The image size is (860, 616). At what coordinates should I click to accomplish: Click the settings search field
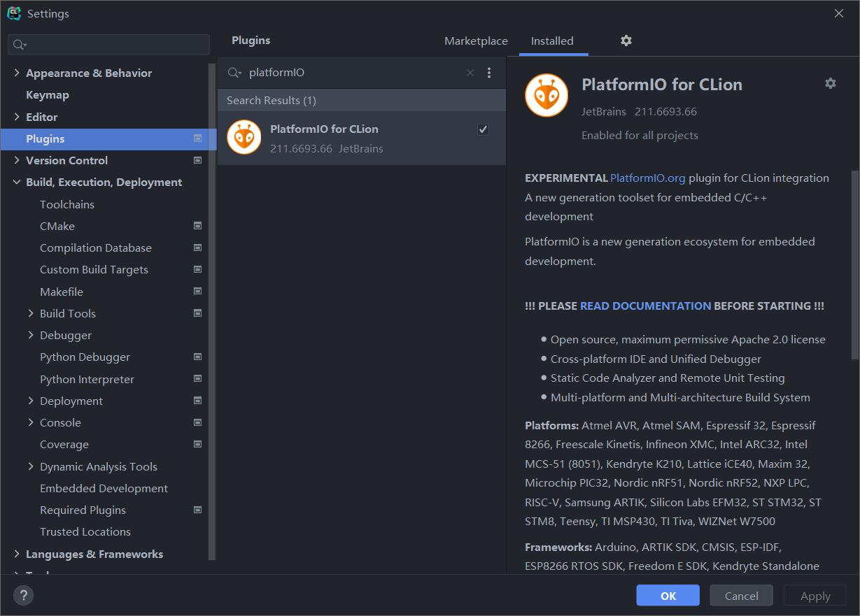coord(108,45)
